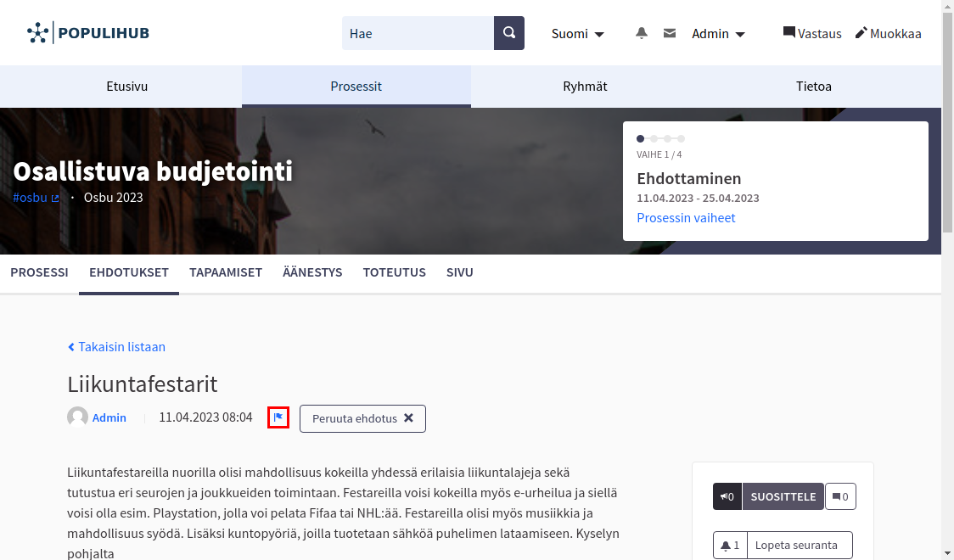This screenshot has height=560, width=954.
Task: Open notifications via the bell icon
Action: coord(642,32)
